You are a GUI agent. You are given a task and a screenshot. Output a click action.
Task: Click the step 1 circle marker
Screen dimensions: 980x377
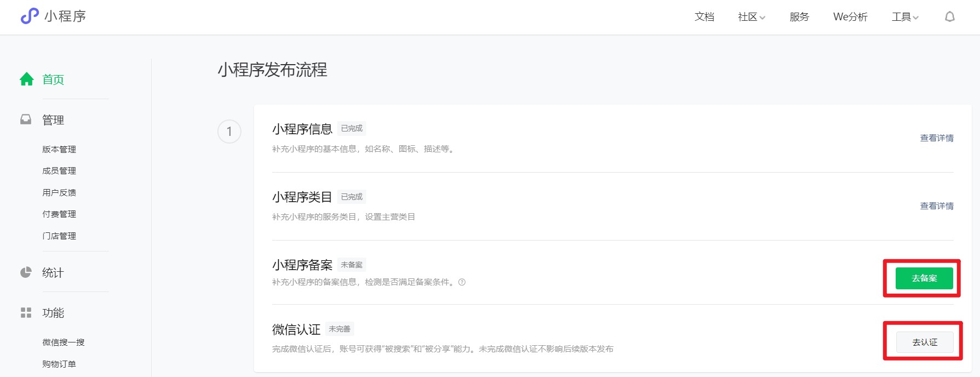click(x=229, y=132)
